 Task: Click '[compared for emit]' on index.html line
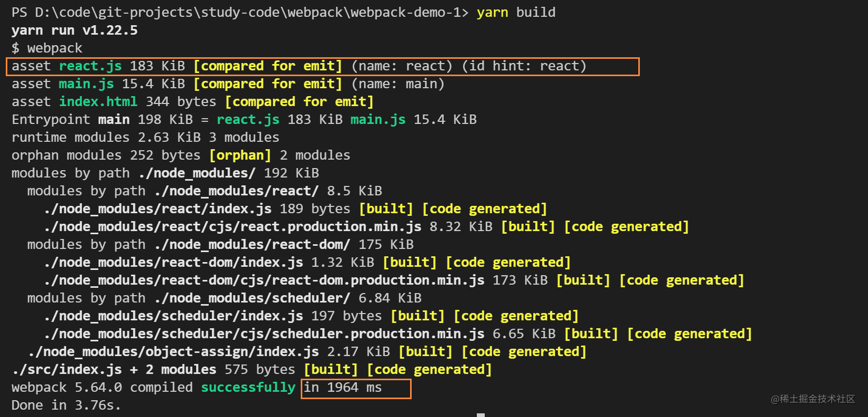(299, 101)
